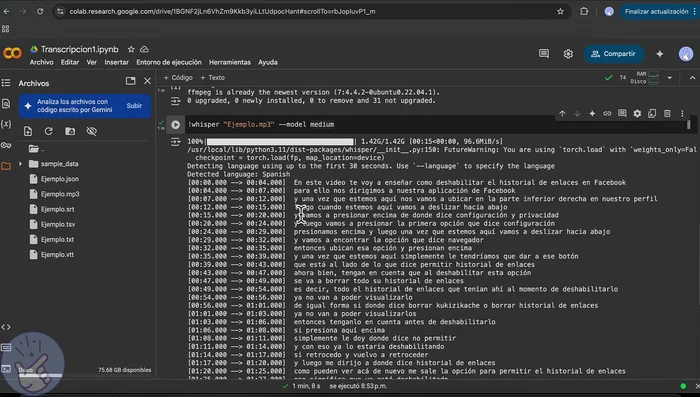Image resolution: width=700 pixels, height=397 pixels.
Task: Click Finalizar actualización button
Action: (x=656, y=12)
